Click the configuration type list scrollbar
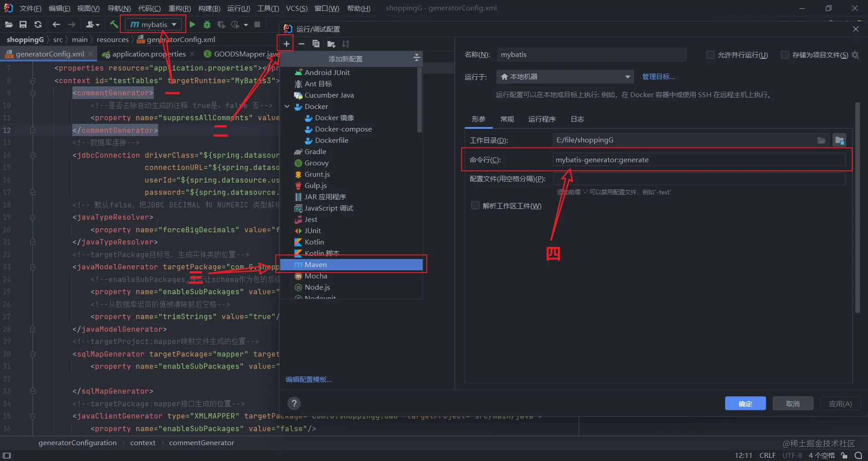Viewport: 868px width, 461px height. [420, 100]
